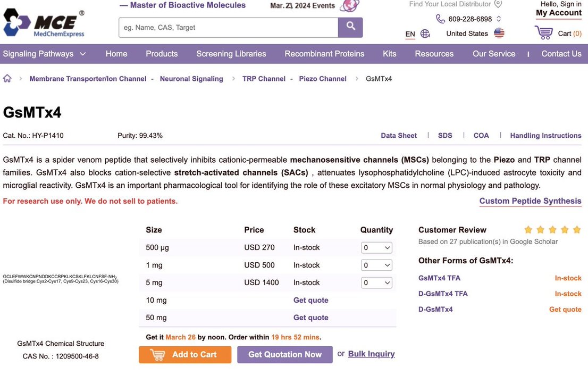Open the Data Sheet link
The width and height of the screenshot is (588, 383).
399,136
